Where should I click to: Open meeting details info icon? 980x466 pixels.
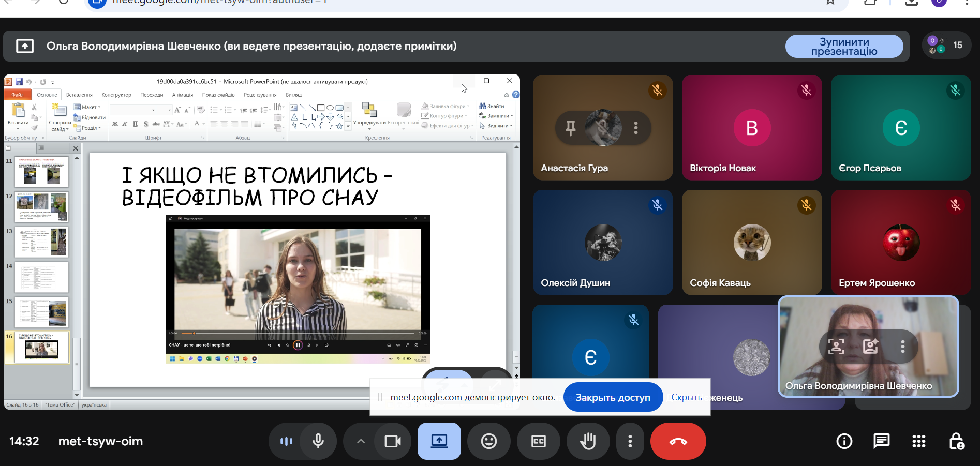tap(844, 441)
